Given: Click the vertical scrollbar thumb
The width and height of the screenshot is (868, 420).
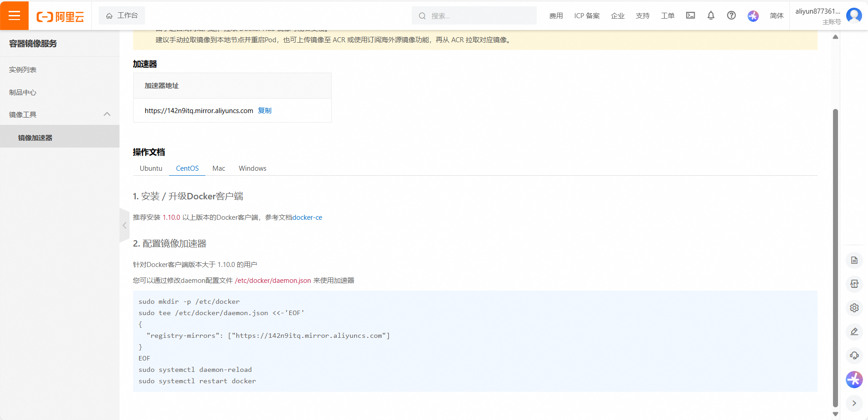Looking at the screenshot, I should 835,258.
